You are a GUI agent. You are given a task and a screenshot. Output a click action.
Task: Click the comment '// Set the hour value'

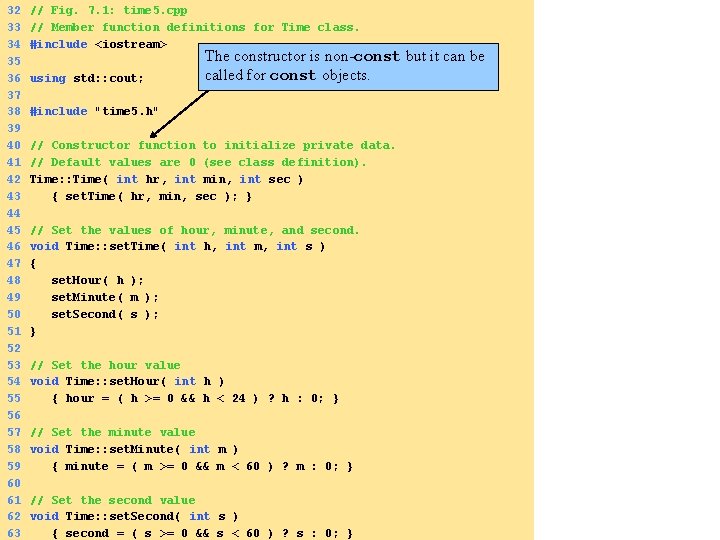(x=105, y=365)
